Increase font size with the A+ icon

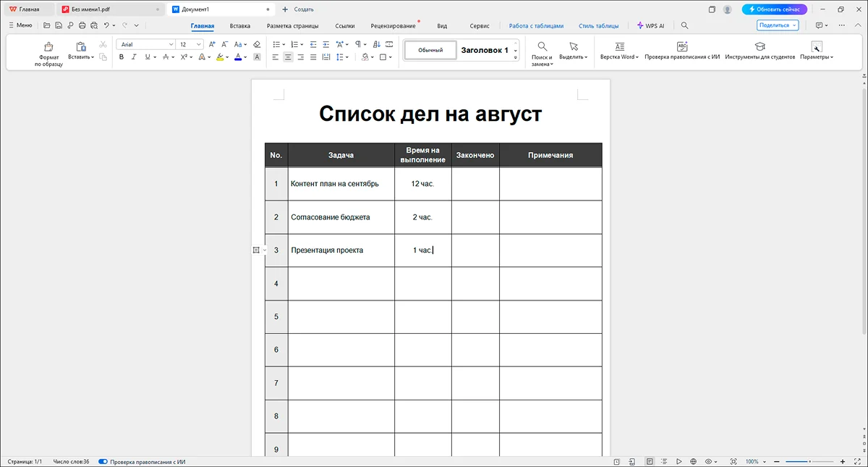[x=212, y=44]
